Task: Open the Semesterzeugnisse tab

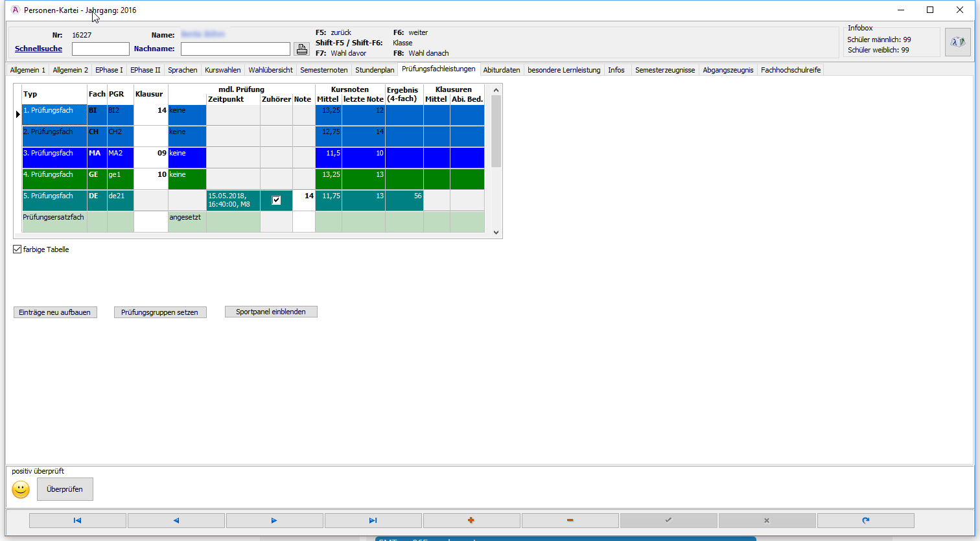Action: (665, 70)
